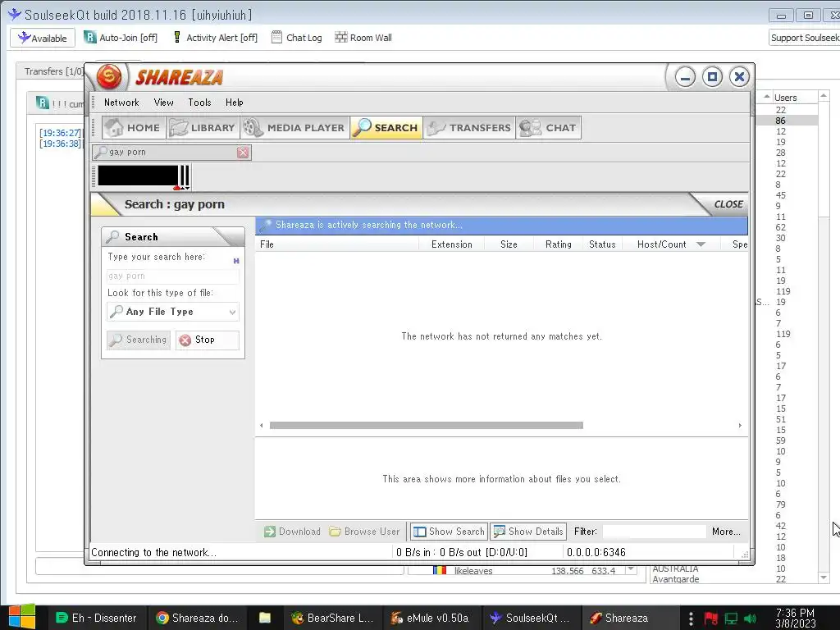Open the Tools menu
This screenshot has width=840, height=630.
(x=199, y=103)
